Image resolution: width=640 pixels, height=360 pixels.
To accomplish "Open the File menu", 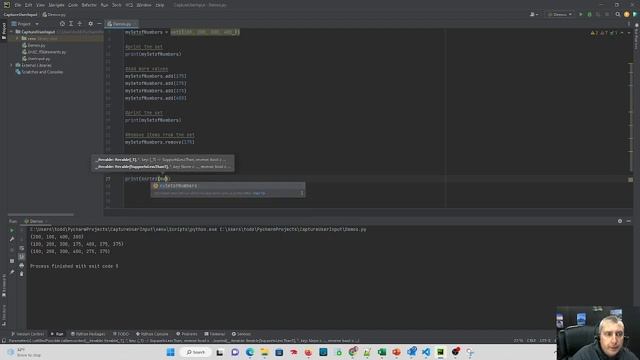I will click(x=18, y=5).
